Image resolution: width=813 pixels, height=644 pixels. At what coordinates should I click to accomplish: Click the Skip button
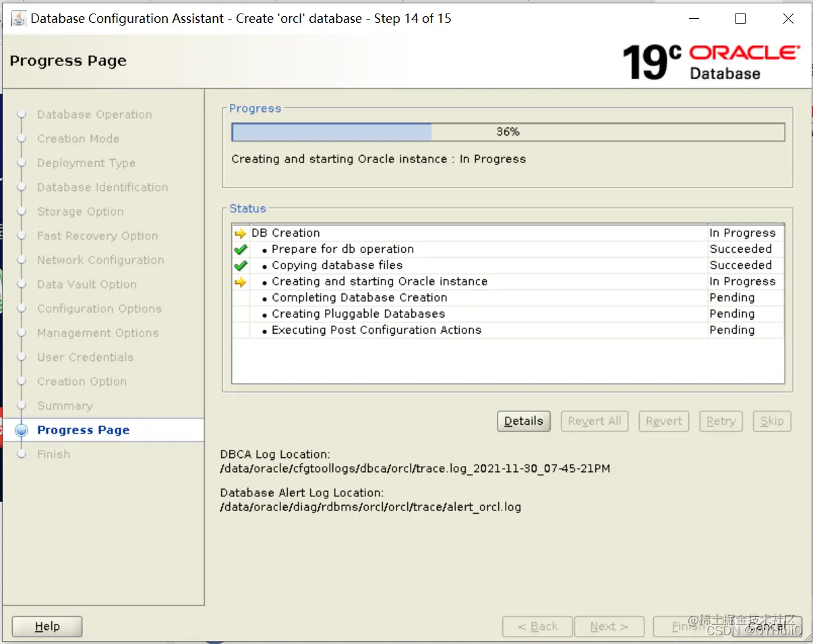772,421
